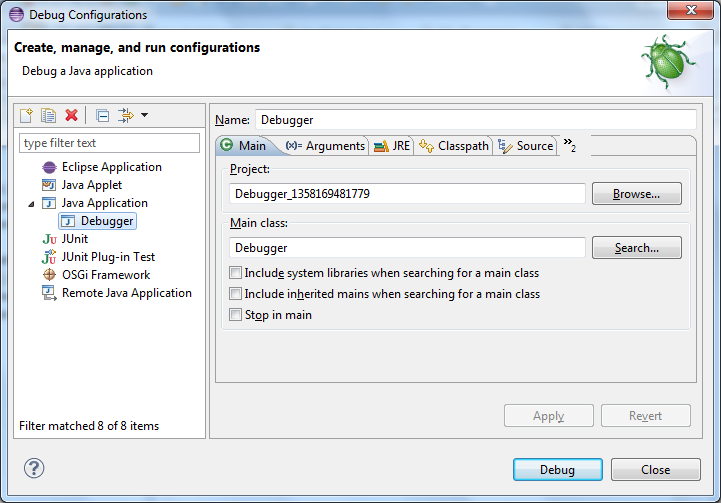
Task: Click the Eclipse Application purple icon
Action: [49, 167]
